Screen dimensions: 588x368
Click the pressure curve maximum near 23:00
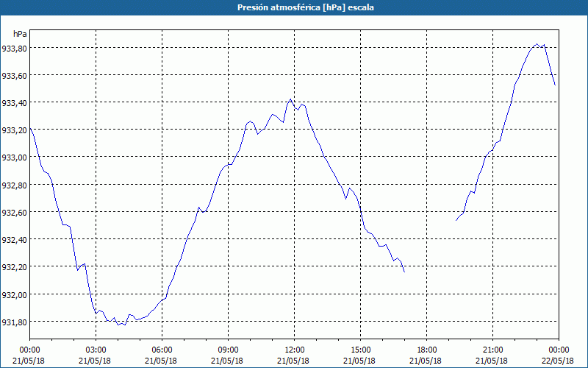537,44
